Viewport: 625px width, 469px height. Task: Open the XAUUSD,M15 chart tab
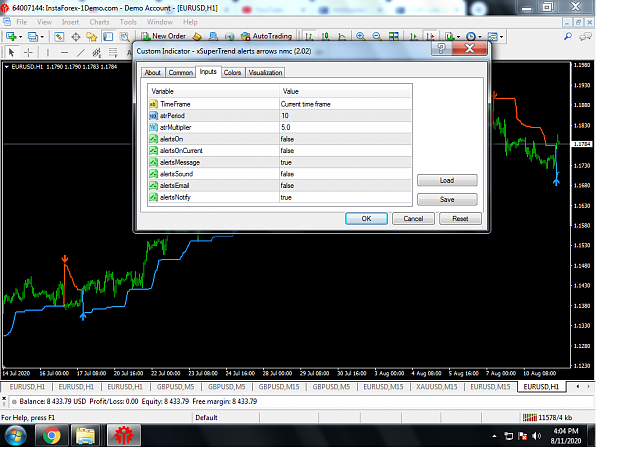pyautogui.click(x=436, y=387)
